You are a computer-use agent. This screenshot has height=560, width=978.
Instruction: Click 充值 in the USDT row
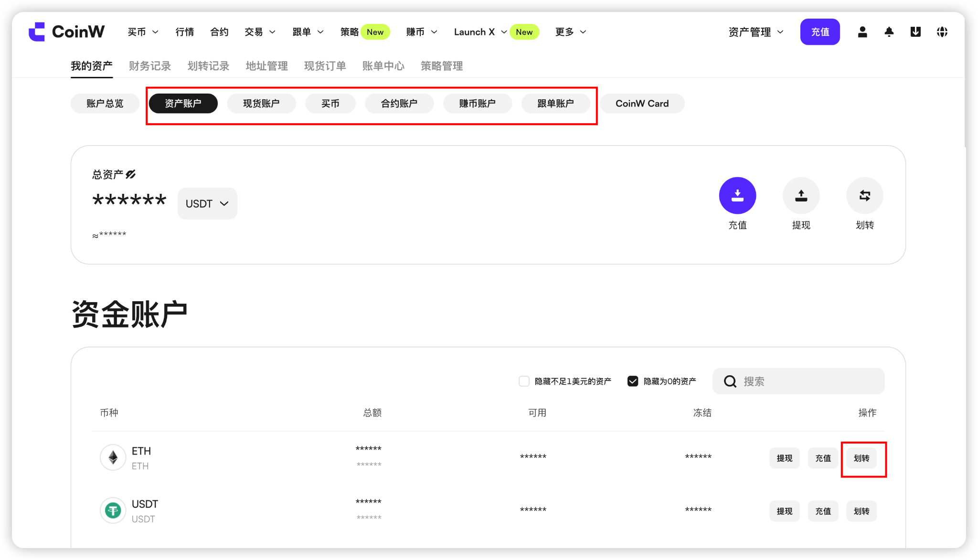823,511
